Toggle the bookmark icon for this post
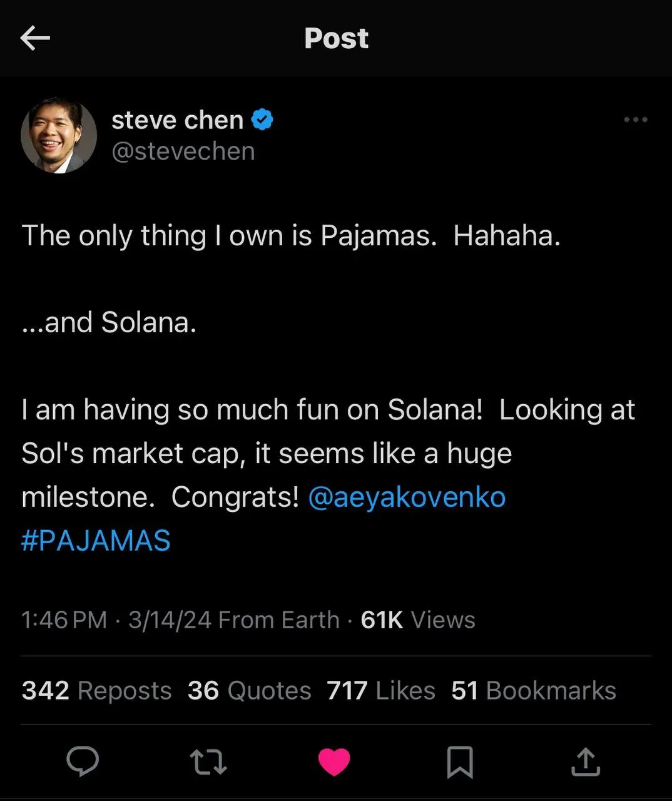The width and height of the screenshot is (672, 801). pos(460,762)
